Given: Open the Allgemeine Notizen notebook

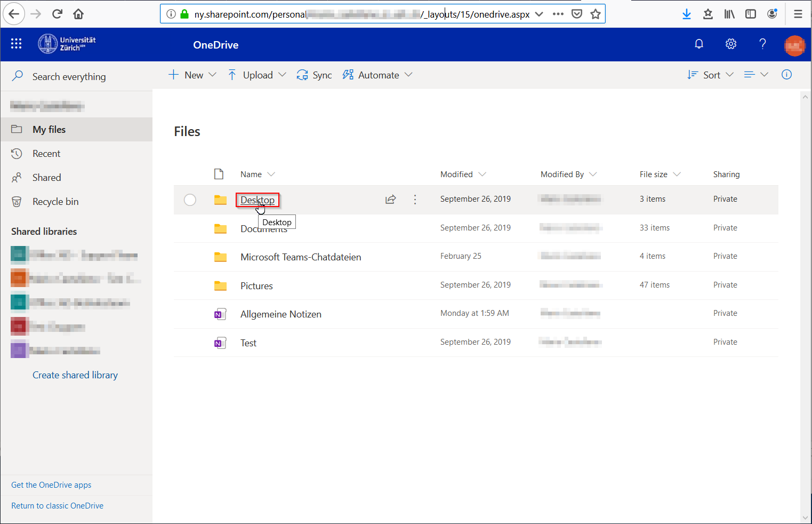Looking at the screenshot, I should pos(281,314).
